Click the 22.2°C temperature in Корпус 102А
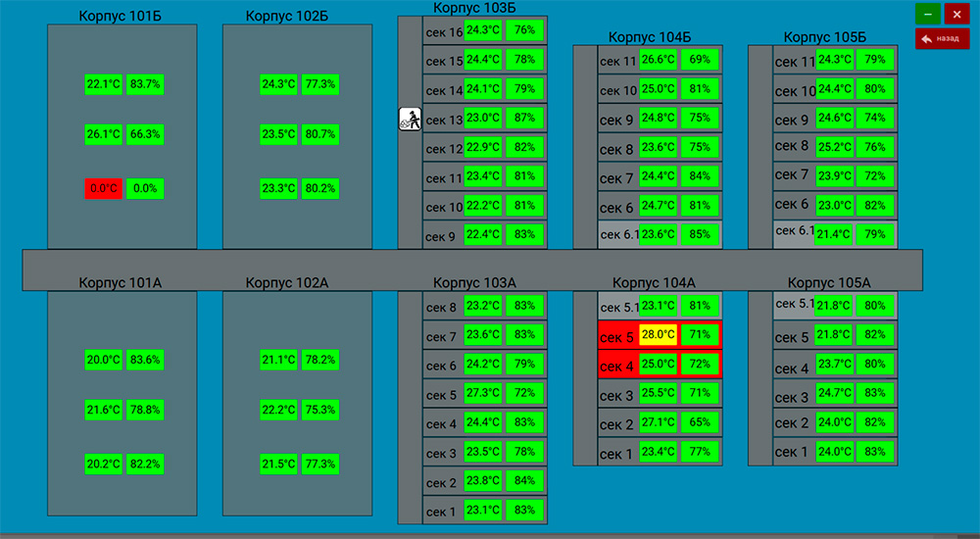Screen dimensions: 980x539 278,409
